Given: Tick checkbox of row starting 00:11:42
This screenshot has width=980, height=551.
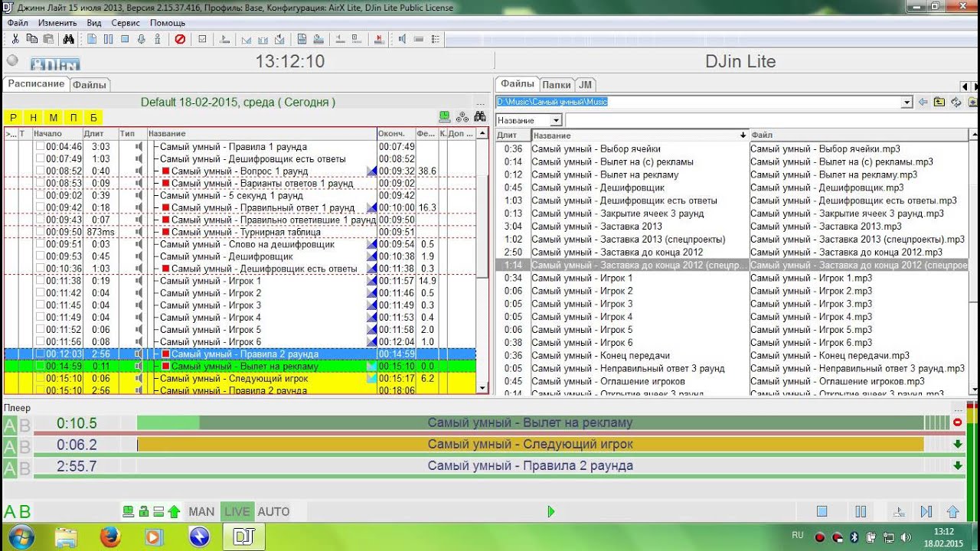Looking at the screenshot, I should click(x=40, y=293).
